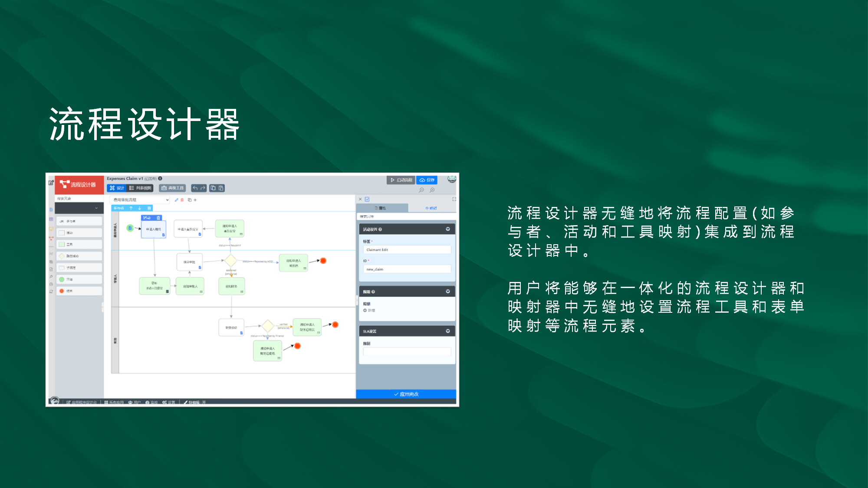This screenshot has height=488, width=868.
Task: Open the 高级工具 advanced tools button
Action: tap(172, 188)
